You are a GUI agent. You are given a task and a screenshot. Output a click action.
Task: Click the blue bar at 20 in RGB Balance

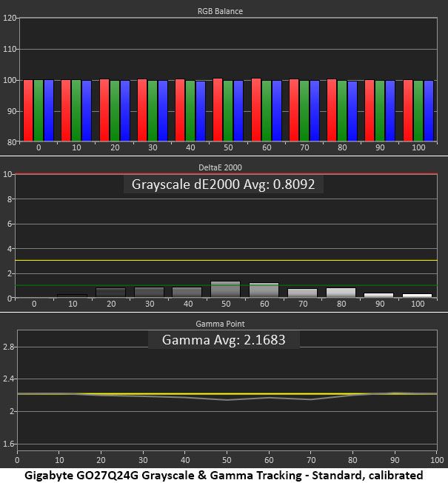[x=125, y=111]
